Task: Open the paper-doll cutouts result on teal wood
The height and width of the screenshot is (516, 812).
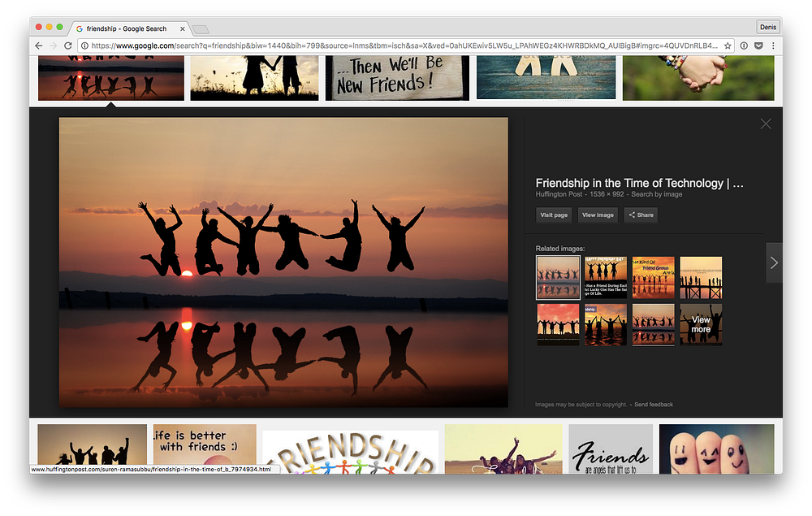Action: click(546, 78)
